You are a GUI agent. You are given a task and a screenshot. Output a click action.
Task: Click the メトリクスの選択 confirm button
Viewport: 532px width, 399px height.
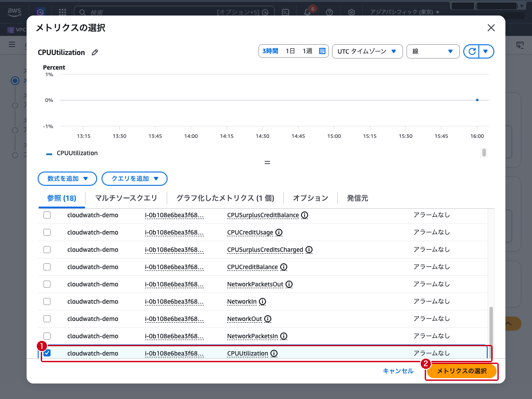tap(462, 371)
